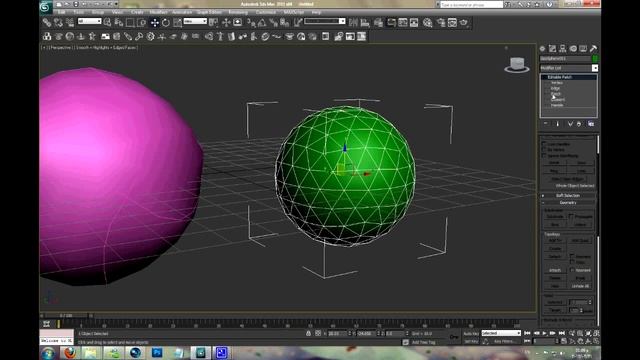
Task: Open the Select by Name dialog
Action: coord(119,22)
